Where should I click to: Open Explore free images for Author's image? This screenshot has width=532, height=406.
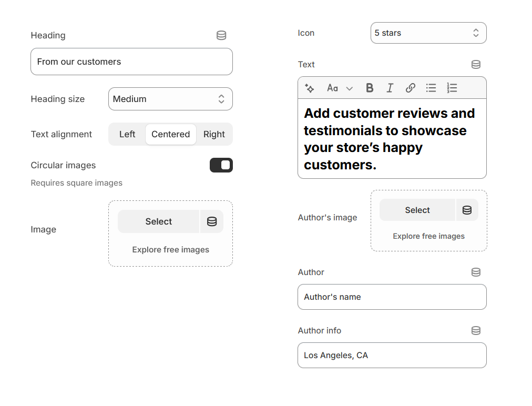pyautogui.click(x=428, y=236)
